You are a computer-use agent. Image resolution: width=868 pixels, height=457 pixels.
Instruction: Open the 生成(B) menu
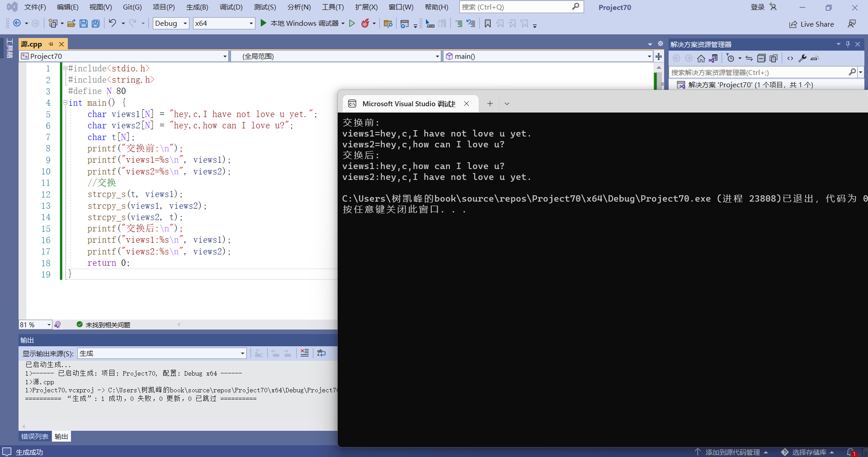(x=197, y=7)
